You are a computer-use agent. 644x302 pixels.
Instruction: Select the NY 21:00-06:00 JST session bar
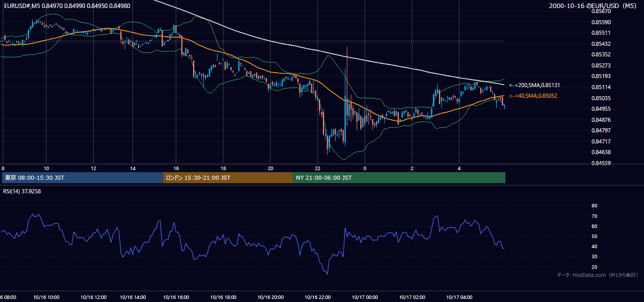[399, 178]
